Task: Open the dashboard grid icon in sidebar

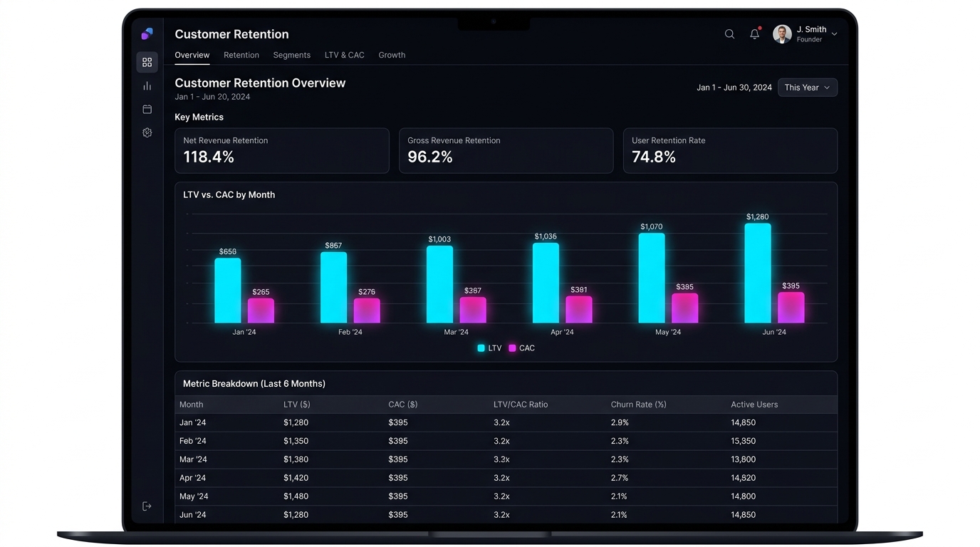Action: click(147, 63)
